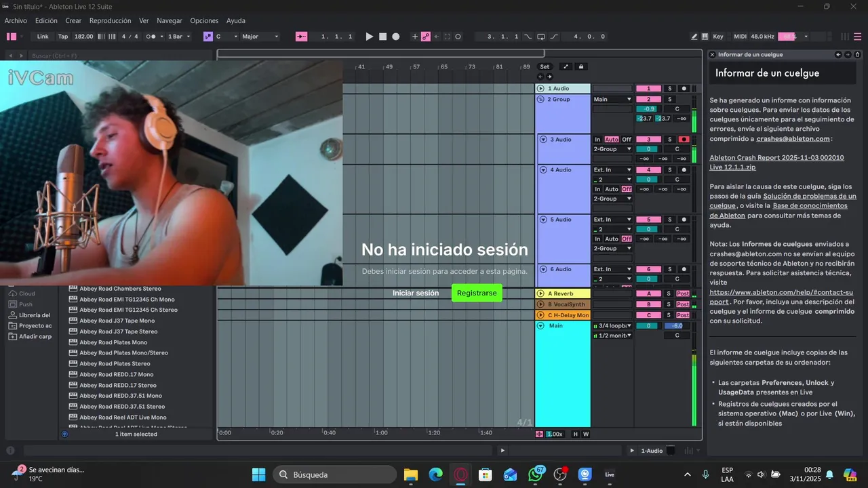The image size is (868, 488).
Task: Toggle the computer MIDI keyboard icon
Action: click(x=705, y=37)
